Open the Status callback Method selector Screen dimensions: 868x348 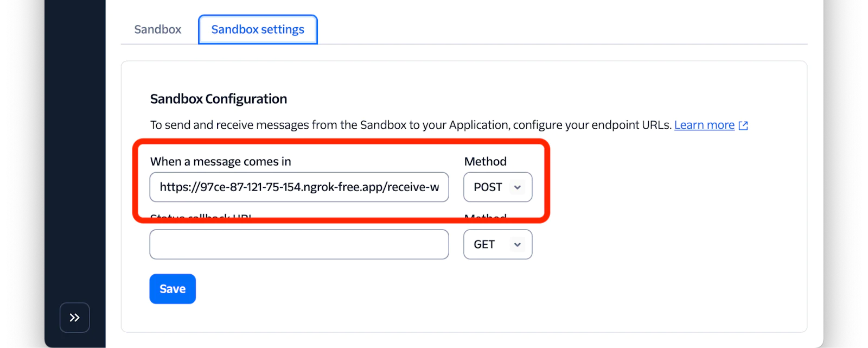[497, 244]
